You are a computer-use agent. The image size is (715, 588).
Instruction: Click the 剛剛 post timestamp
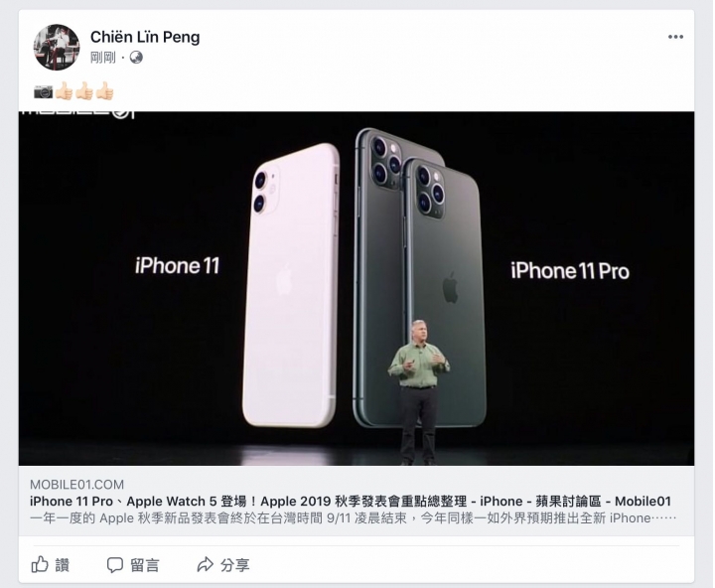point(103,58)
